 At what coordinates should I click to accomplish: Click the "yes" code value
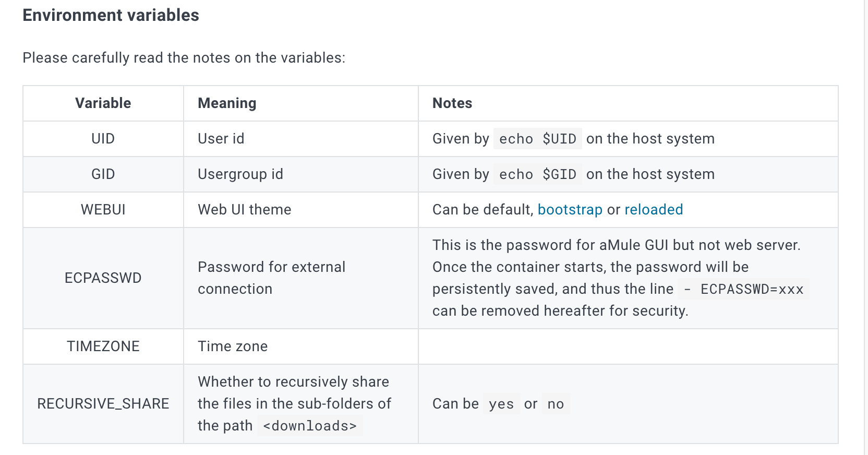(501, 404)
